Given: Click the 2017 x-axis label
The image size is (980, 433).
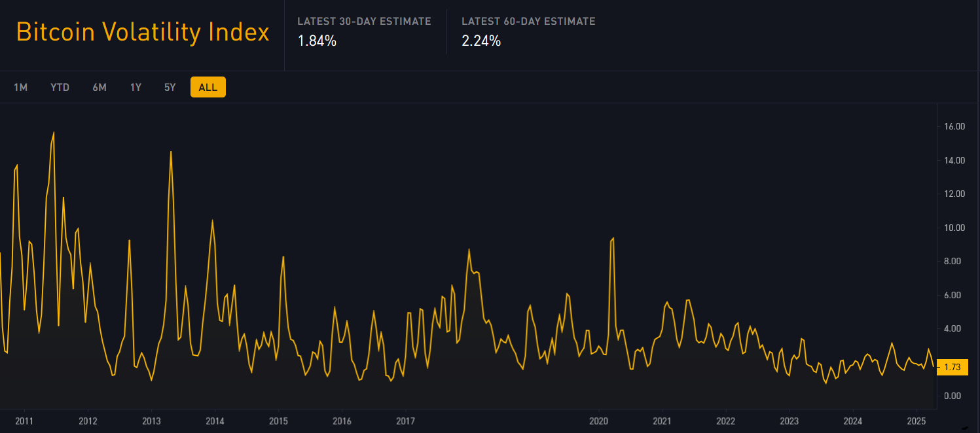Looking at the screenshot, I should [x=407, y=421].
